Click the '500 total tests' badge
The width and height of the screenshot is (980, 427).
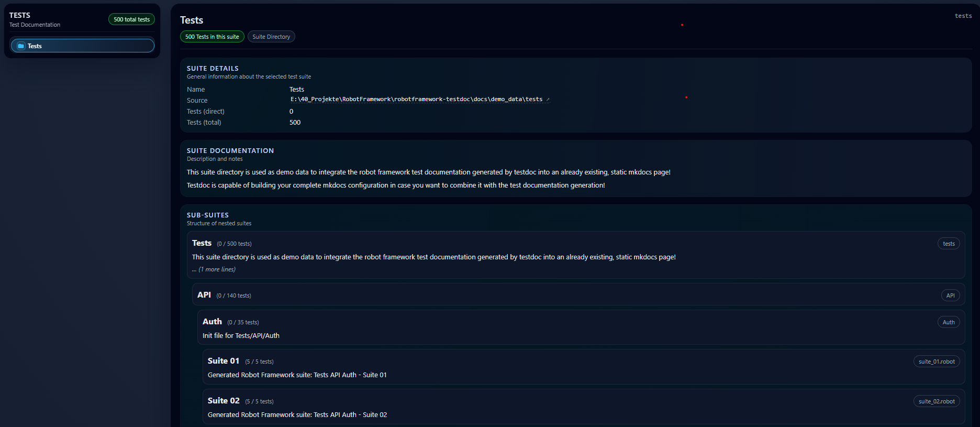131,19
